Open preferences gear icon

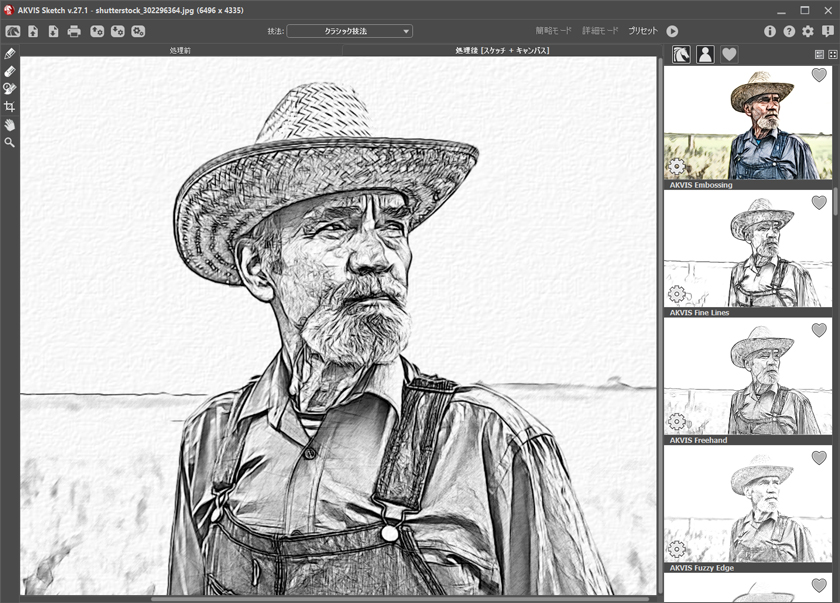808,31
